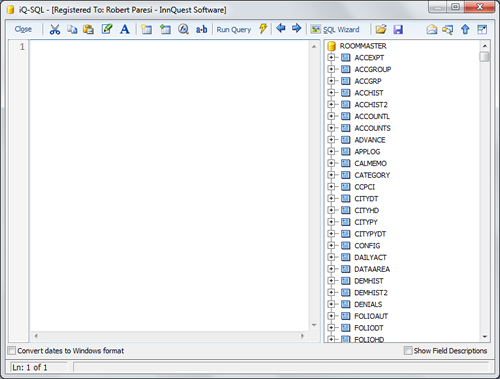Click the table icon beside ADVANCE
Viewport: 500px width, 379px height.
(346, 140)
